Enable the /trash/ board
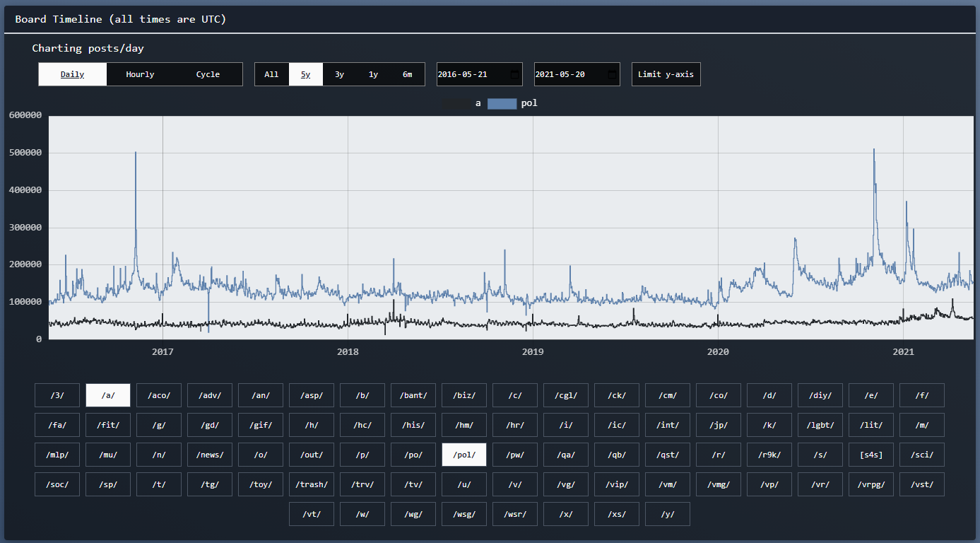 coord(312,484)
